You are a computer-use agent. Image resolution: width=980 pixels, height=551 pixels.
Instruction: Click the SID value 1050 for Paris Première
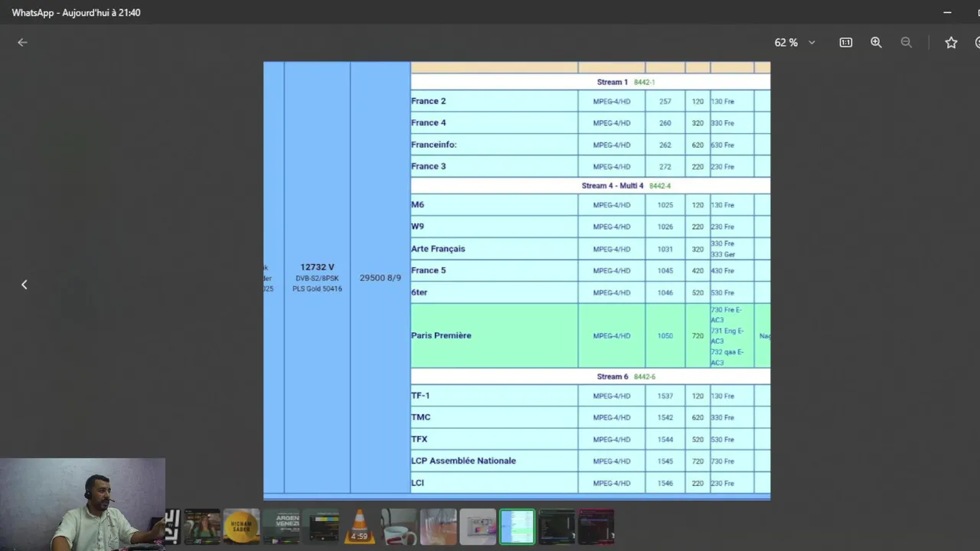coord(665,336)
